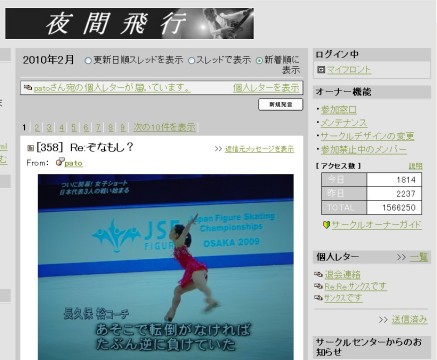Click the letter icon beside サンクスです
Screen dimensions: 437x360
point(318,297)
